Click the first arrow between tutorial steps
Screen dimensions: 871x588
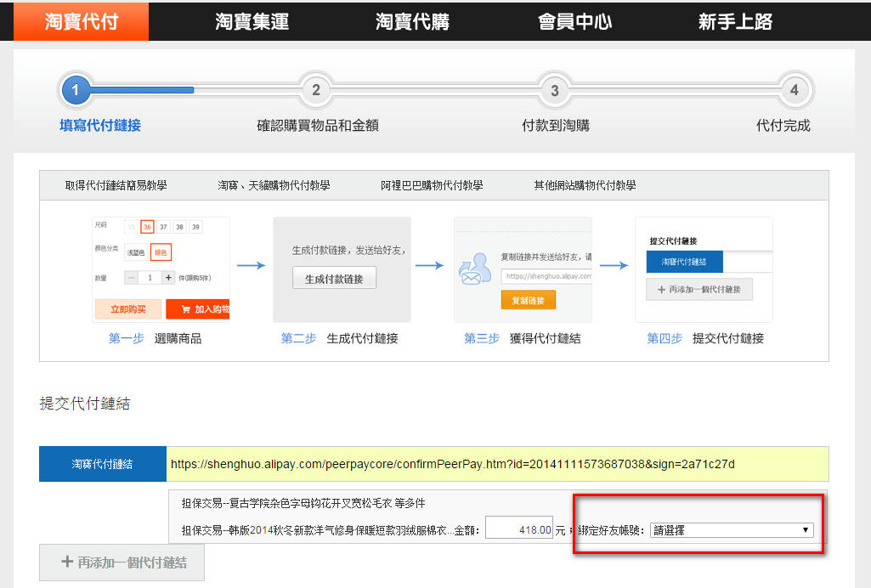tap(251, 265)
